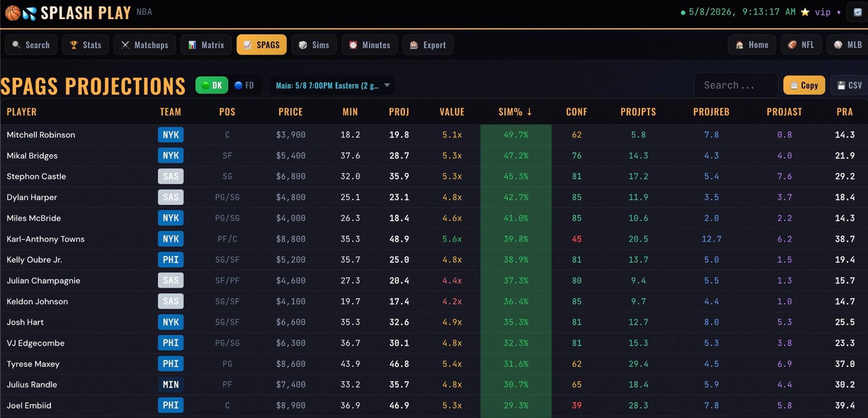Click the VIP star icon
This screenshot has width=868, height=418.
click(805, 12)
